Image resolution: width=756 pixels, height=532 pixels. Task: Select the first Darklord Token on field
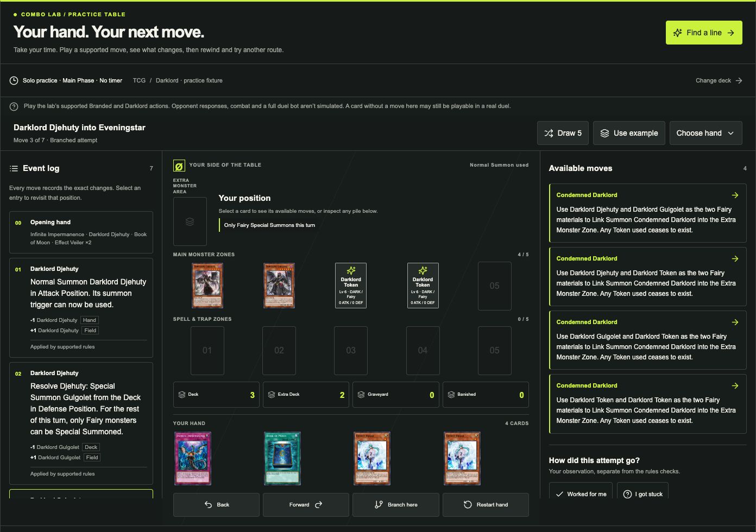coord(351,286)
